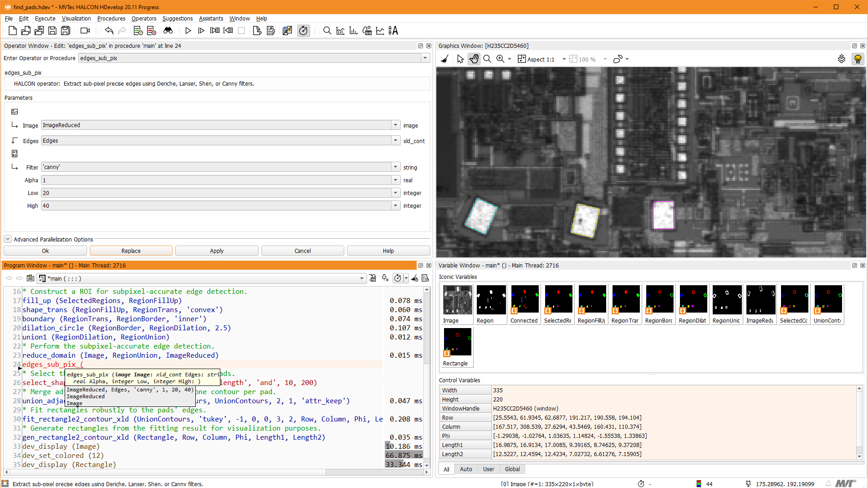Open the line profile tool
The height and width of the screenshot is (488, 868).
[380, 31]
